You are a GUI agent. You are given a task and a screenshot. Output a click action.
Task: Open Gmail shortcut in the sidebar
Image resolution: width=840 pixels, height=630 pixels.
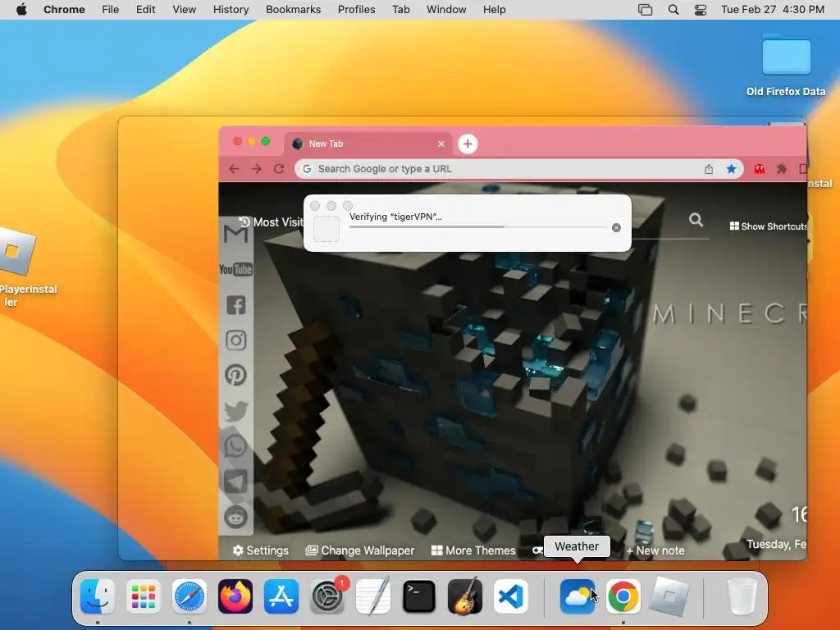pyautogui.click(x=235, y=233)
